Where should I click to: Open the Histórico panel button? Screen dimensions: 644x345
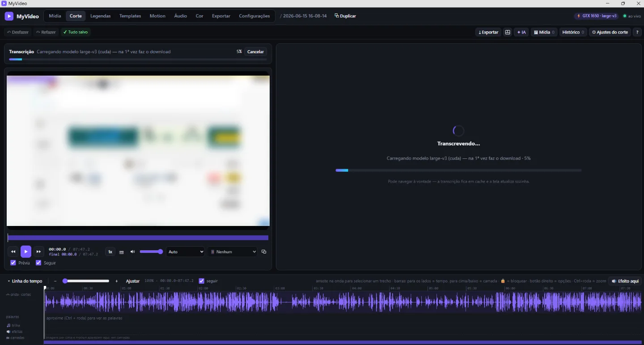573,32
